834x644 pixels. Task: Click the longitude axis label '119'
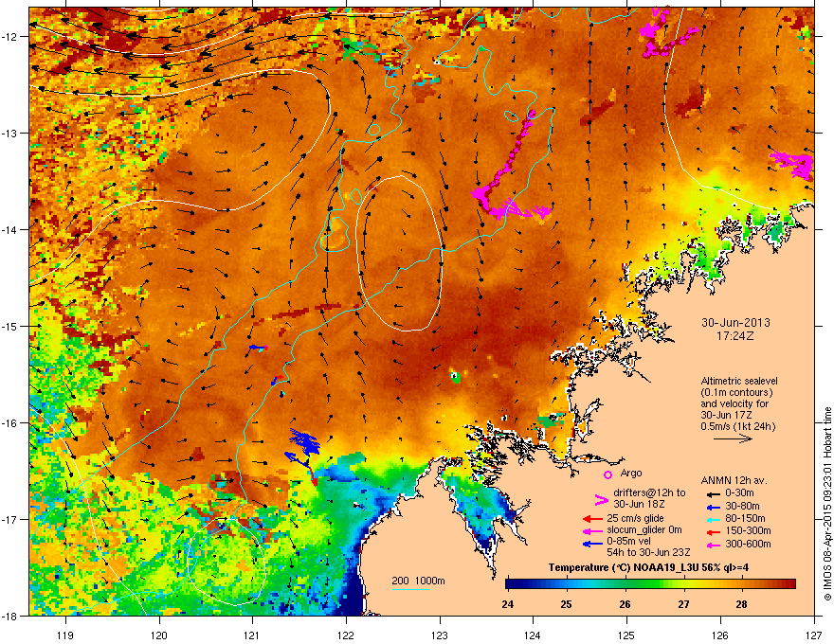(65, 635)
